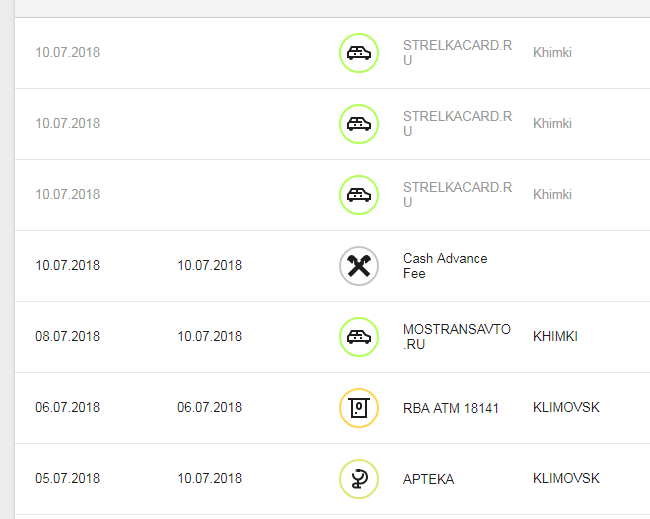Open the APTEKA merchant name
The image size is (650, 519).
tap(428, 479)
